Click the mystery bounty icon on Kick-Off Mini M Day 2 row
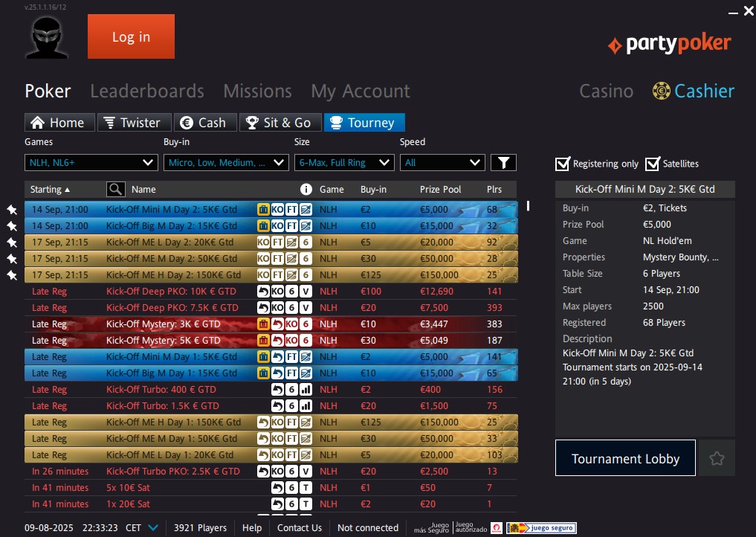 [x=263, y=210]
